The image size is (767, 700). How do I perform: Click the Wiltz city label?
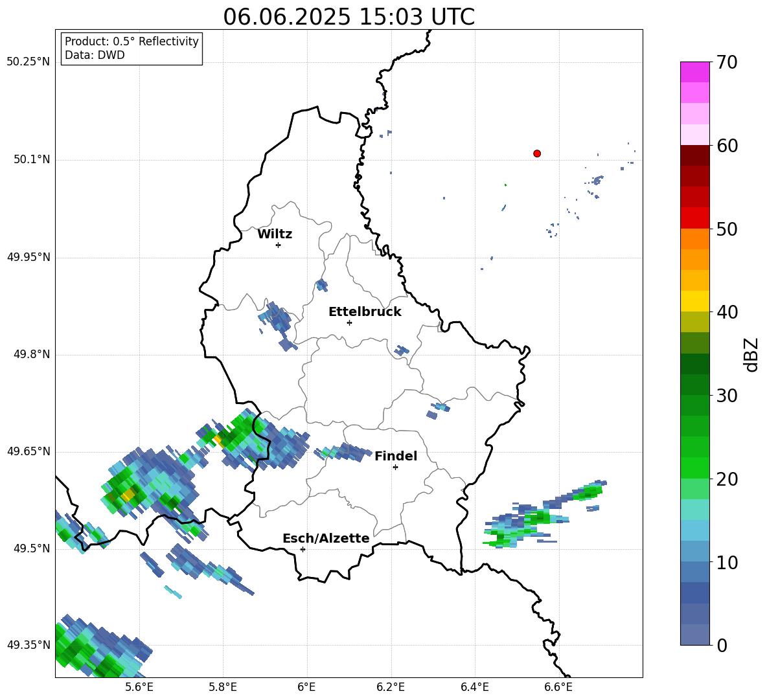coord(275,234)
